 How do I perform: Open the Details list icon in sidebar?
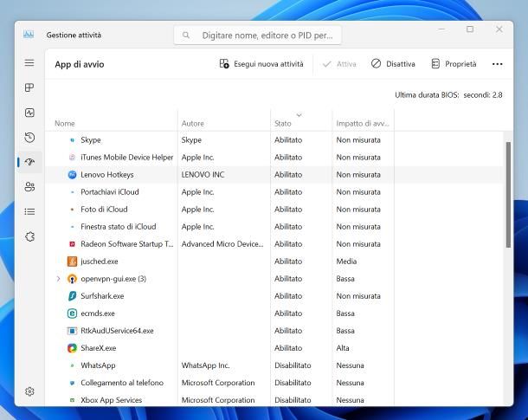[29, 211]
